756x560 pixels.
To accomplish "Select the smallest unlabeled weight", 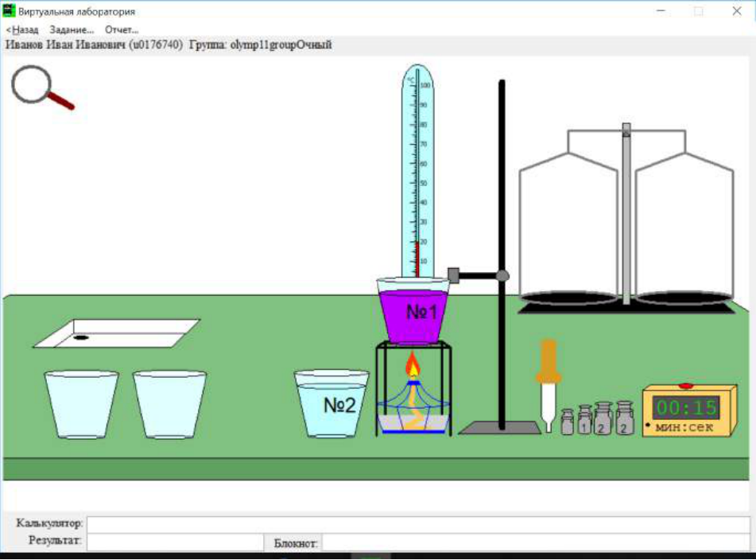I will pyautogui.click(x=568, y=422).
